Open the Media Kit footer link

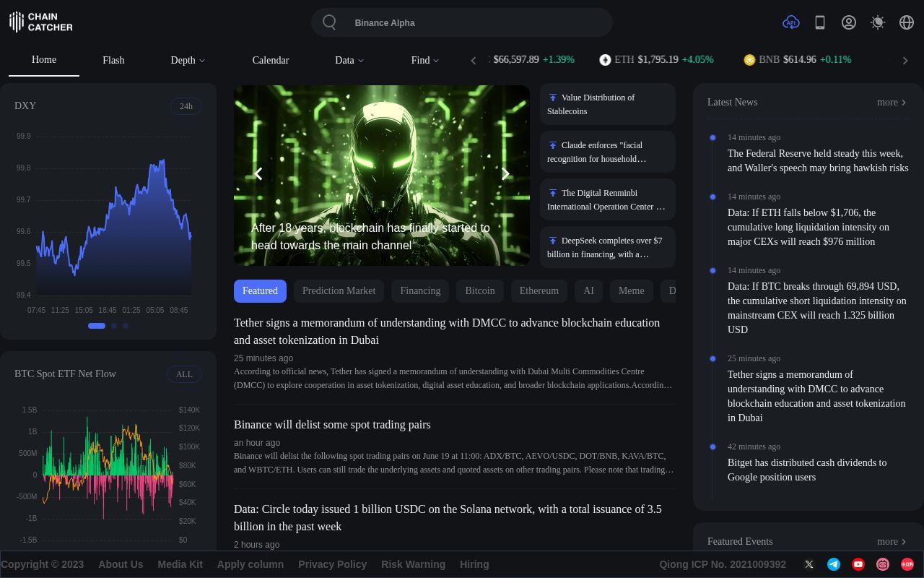180,564
